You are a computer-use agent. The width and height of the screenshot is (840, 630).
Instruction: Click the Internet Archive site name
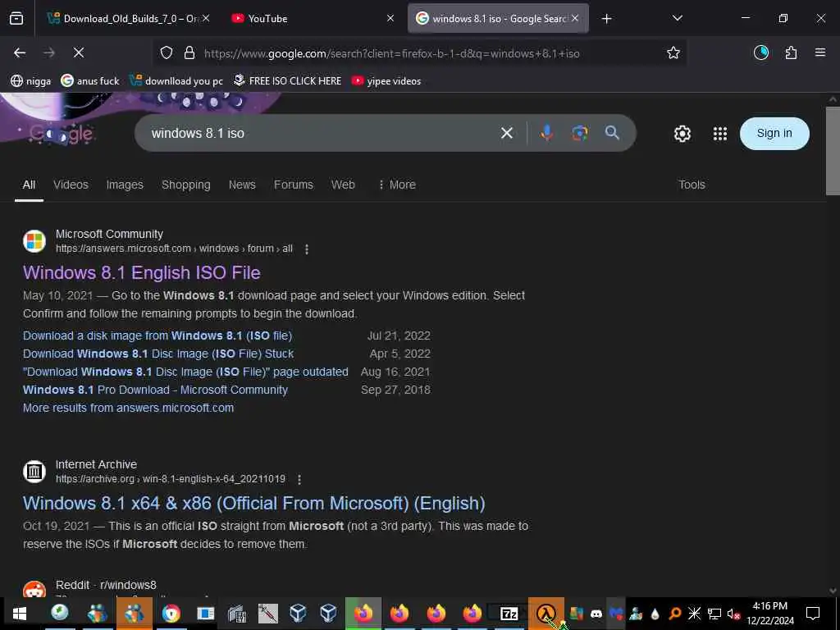tap(96, 464)
